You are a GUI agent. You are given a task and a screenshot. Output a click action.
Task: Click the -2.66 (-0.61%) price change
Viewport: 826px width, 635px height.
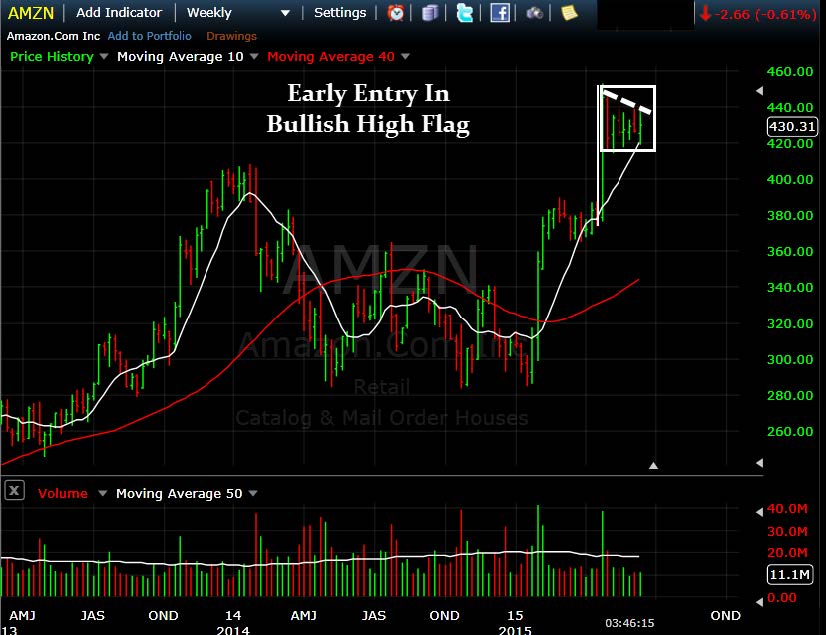tap(767, 14)
